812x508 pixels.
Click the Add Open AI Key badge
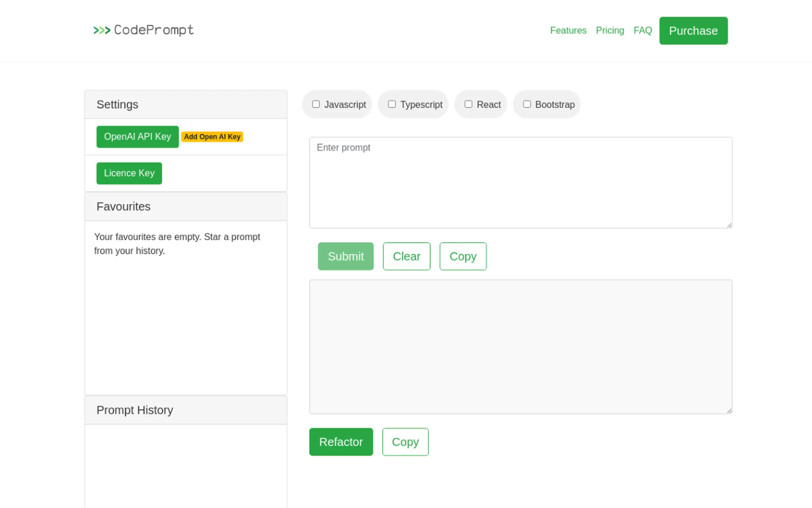click(212, 137)
